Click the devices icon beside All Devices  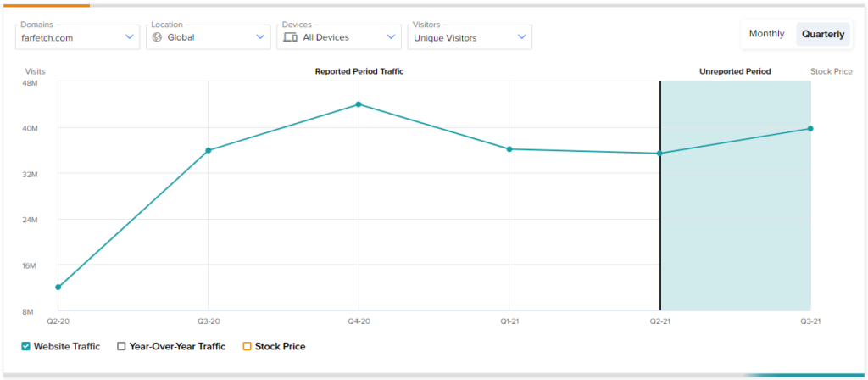(x=290, y=37)
